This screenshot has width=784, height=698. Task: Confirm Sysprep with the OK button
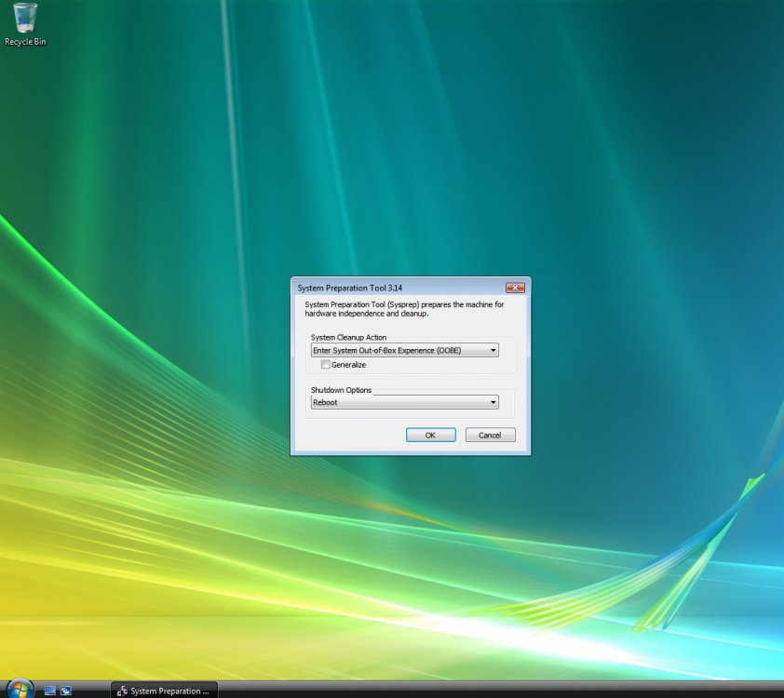(x=430, y=436)
